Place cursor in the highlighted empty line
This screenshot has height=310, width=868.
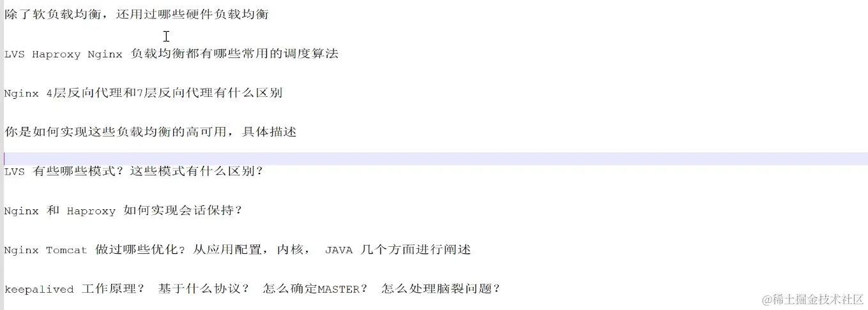coord(436,159)
